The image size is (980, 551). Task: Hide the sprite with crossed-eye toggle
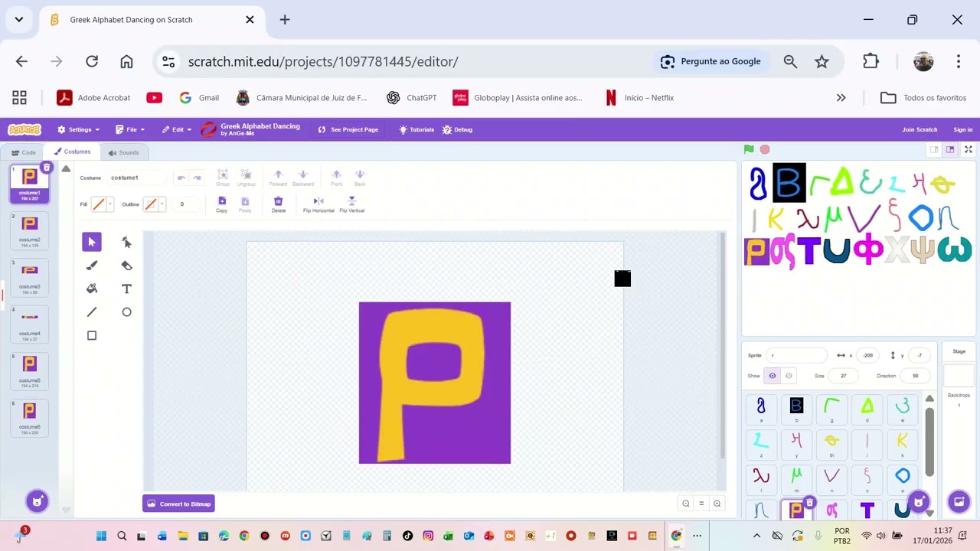coord(789,376)
